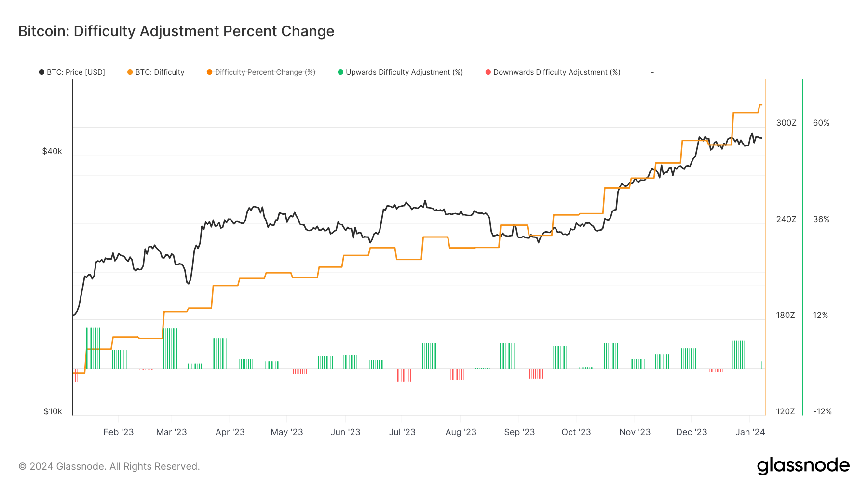Image resolution: width=868 pixels, height=488 pixels.
Task: Toggle the BTC: Difficulty legend entry
Action: click(156, 72)
